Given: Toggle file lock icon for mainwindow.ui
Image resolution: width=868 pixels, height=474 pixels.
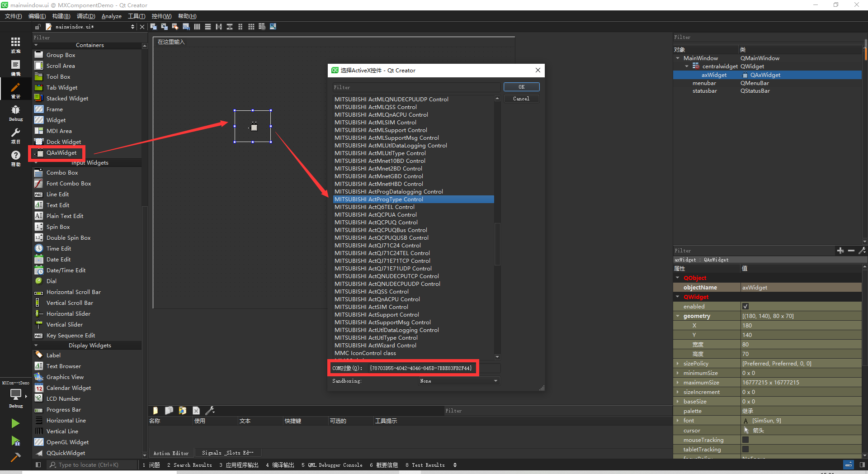Looking at the screenshot, I should point(38,27).
